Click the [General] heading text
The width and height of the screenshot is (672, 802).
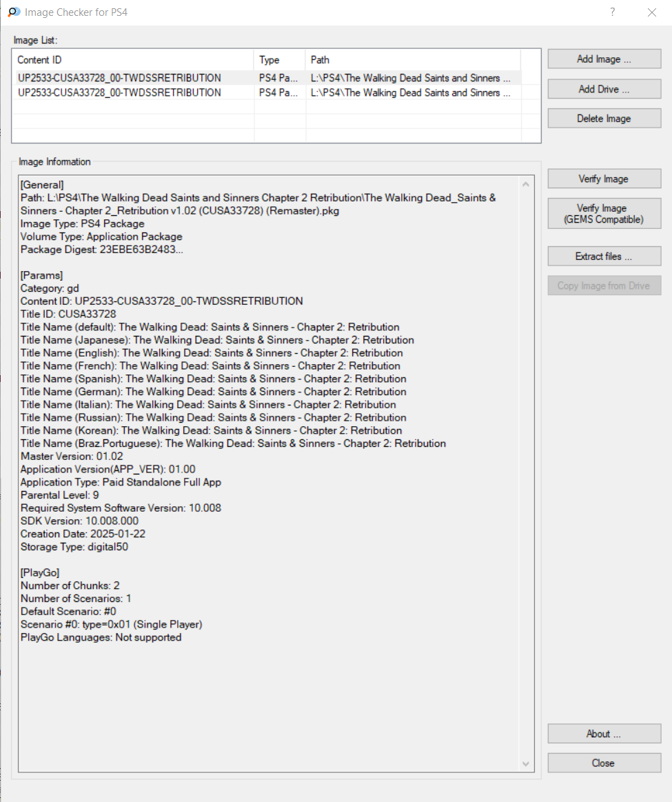[x=42, y=185]
